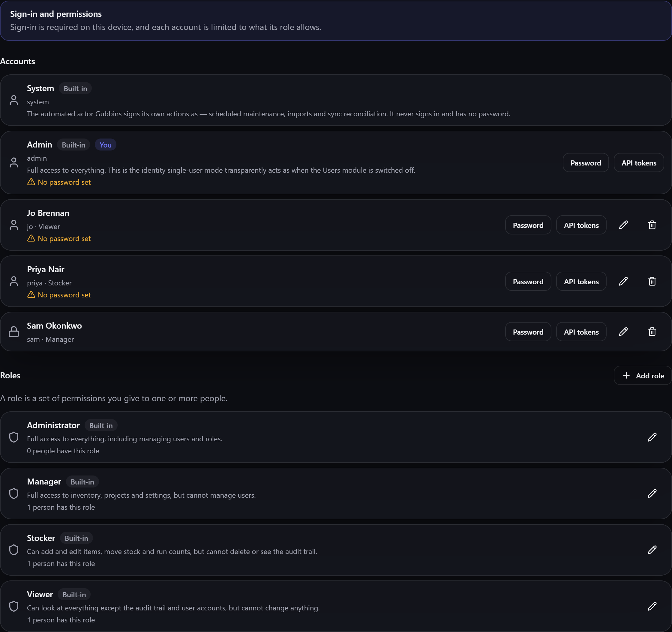672x632 pixels.
Task: Click '1 person has this role' under Viewer
Action: pyautogui.click(x=61, y=620)
